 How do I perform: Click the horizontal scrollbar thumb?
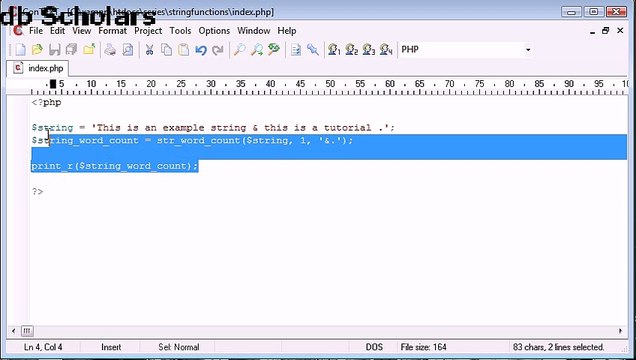click(x=27, y=331)
